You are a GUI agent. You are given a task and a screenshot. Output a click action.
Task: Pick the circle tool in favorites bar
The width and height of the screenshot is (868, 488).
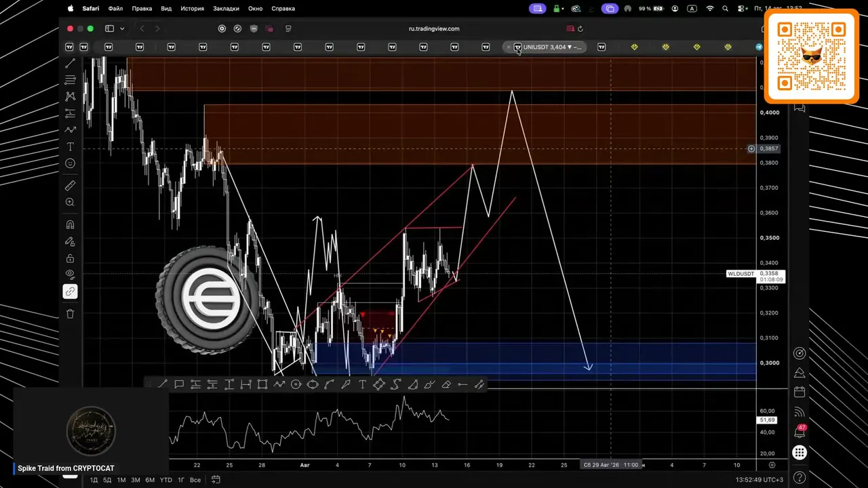point(296,384)
